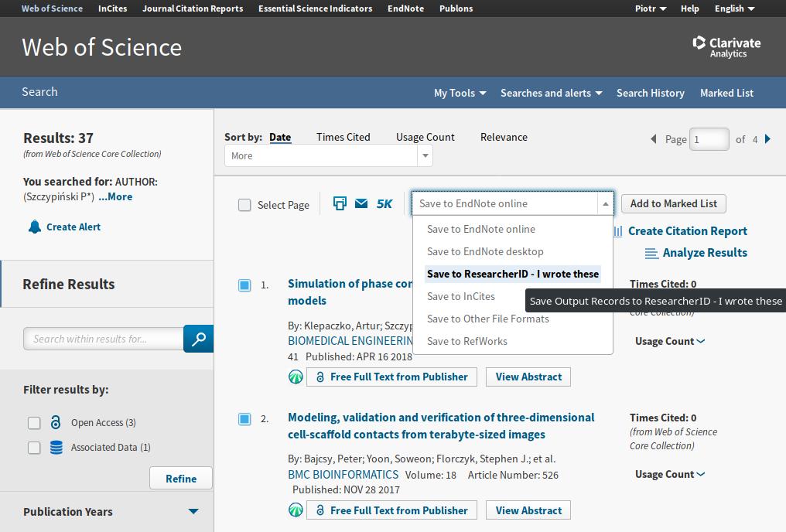Sort results by Times Cited
The height and width of the screenshot is (532, 786).
[343, 138]
